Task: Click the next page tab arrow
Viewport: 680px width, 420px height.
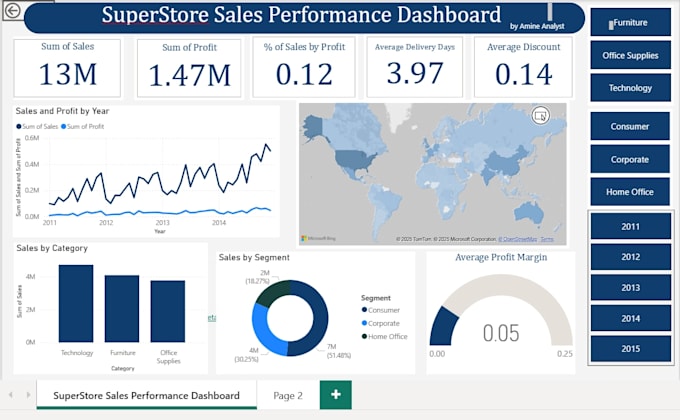Action: point(28,395)
